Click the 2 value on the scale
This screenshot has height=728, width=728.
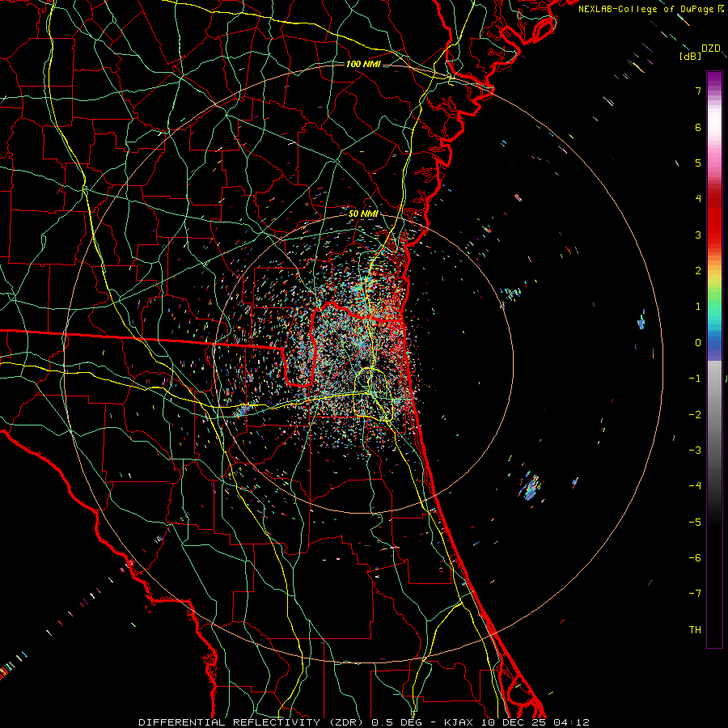(698, 271)
